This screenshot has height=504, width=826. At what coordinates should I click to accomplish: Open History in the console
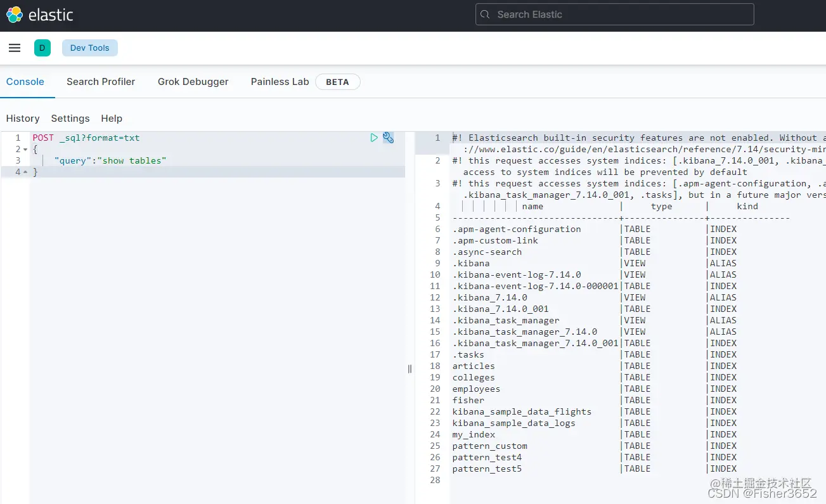pos(23,119)
